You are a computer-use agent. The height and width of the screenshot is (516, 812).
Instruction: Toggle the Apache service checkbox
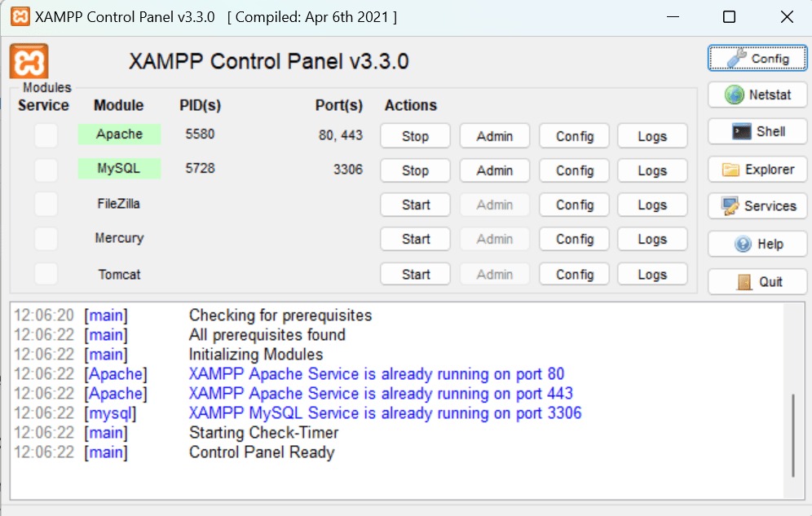(46, 135)
